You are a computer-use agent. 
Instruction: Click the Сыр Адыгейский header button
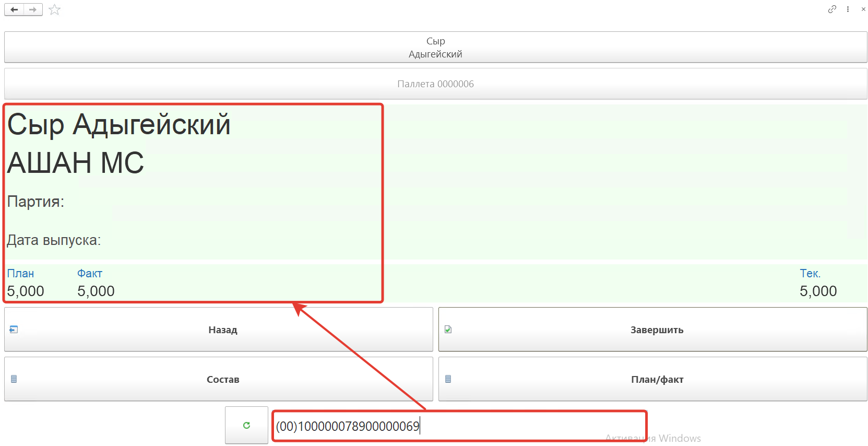[435, 48]
